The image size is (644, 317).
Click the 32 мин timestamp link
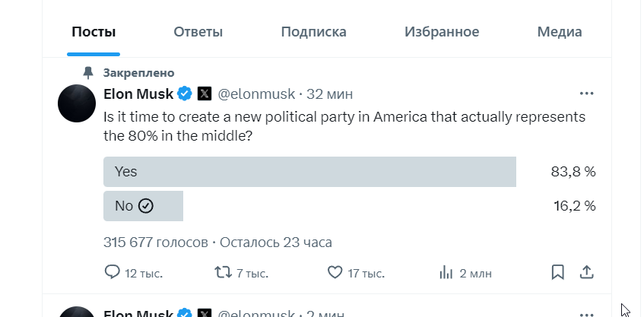pyautogui.click(x=329, y=94)
